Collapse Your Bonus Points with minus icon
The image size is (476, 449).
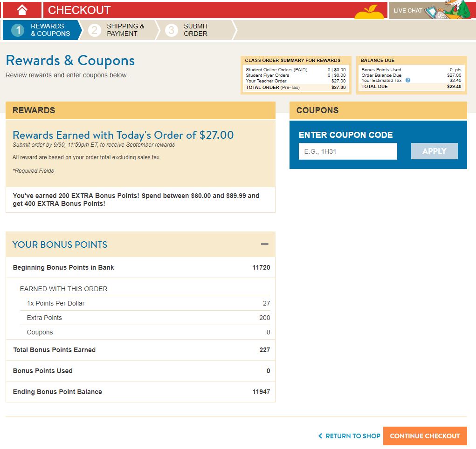(264, 245)
